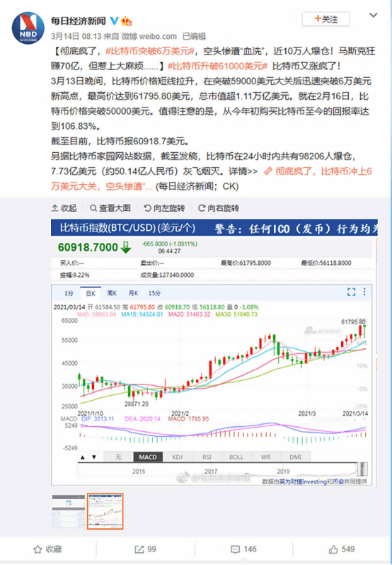Click the 28871.20 low price label
Screen dimensions: 392x565
click(x=137, y=404)
